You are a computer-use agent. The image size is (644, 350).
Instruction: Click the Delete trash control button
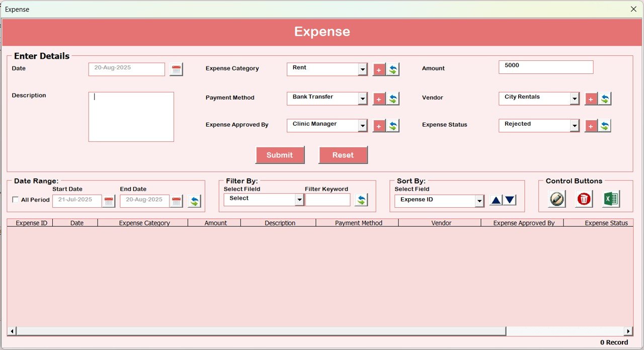click(x=584, y=199)
